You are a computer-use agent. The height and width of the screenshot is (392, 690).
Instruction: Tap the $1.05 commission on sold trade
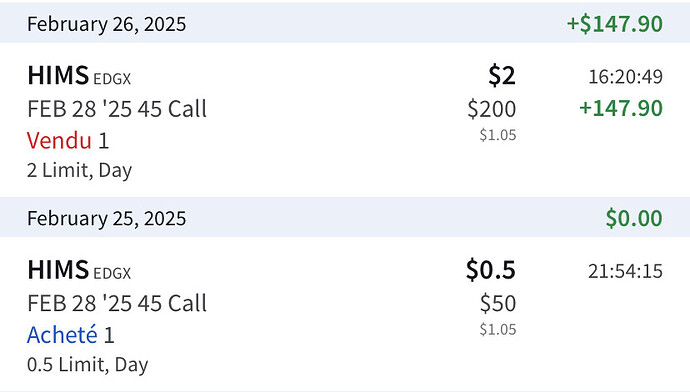pyautogui.click(x=498, y=135)
